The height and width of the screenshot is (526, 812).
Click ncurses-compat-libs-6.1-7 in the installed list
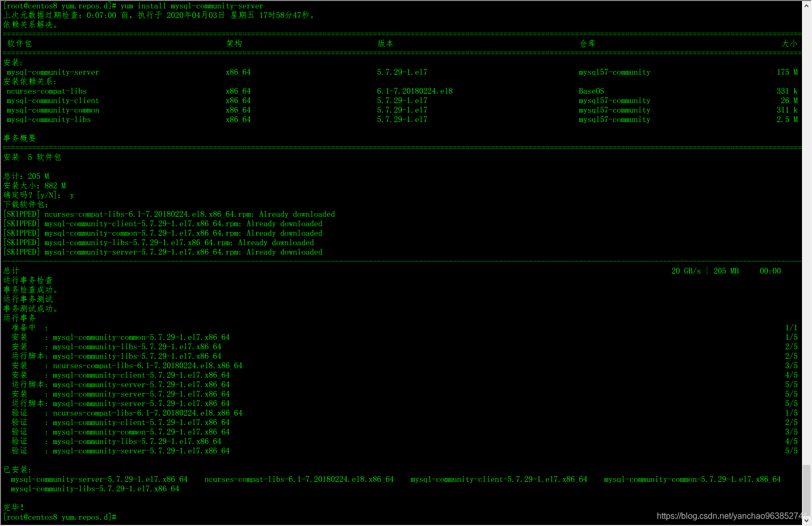click(299, 479)
